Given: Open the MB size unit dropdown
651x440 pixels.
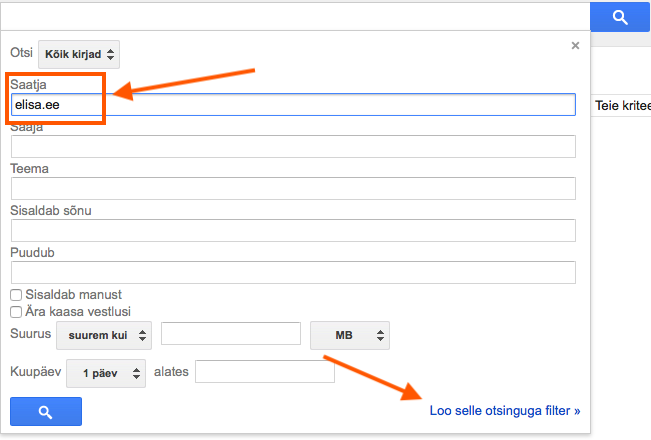Looking at the screenshot, I should click(x=349, y=335).
